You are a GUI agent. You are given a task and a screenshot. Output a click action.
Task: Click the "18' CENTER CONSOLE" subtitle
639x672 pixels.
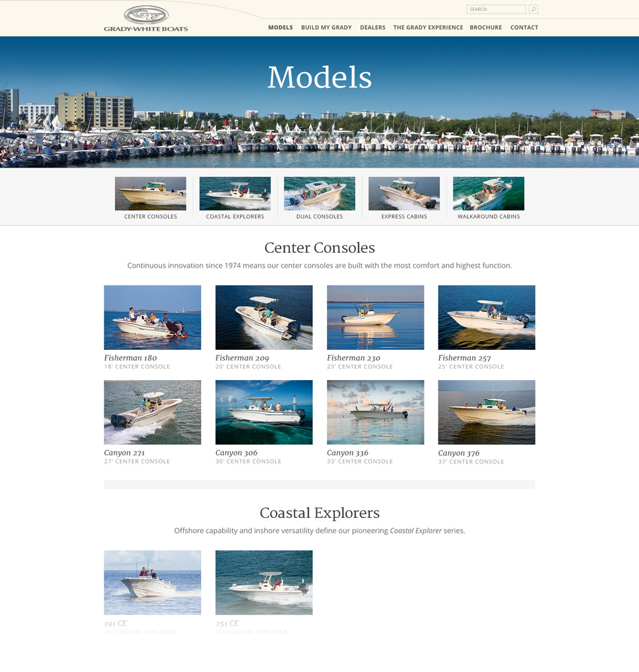[x=137, y=367]
